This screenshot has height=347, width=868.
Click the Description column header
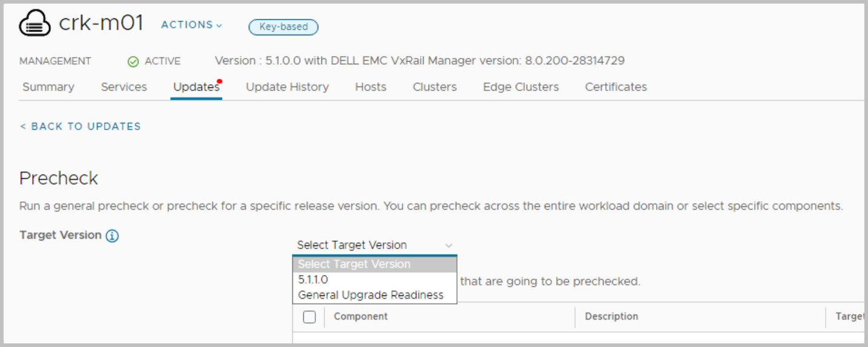click(611, 316)
